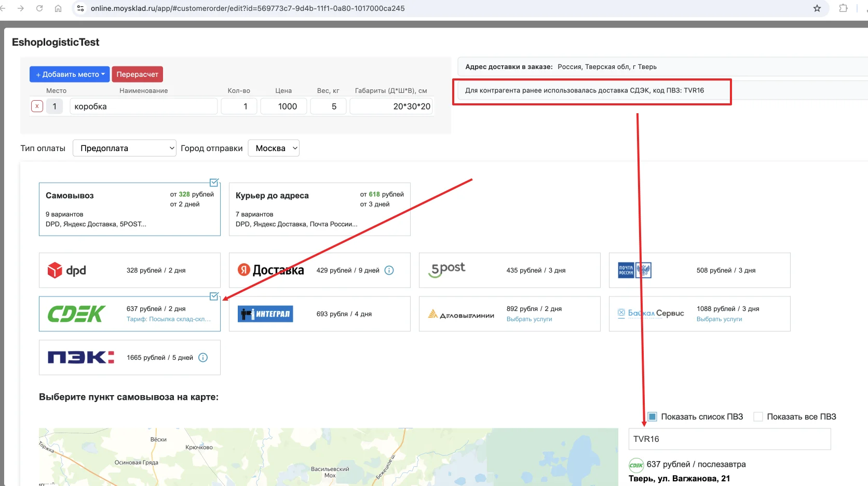Viewport: 868px width, 486px height.
Task: Select the DPD delivery logo
Action: pyautogui.click(x=66, y=271)
